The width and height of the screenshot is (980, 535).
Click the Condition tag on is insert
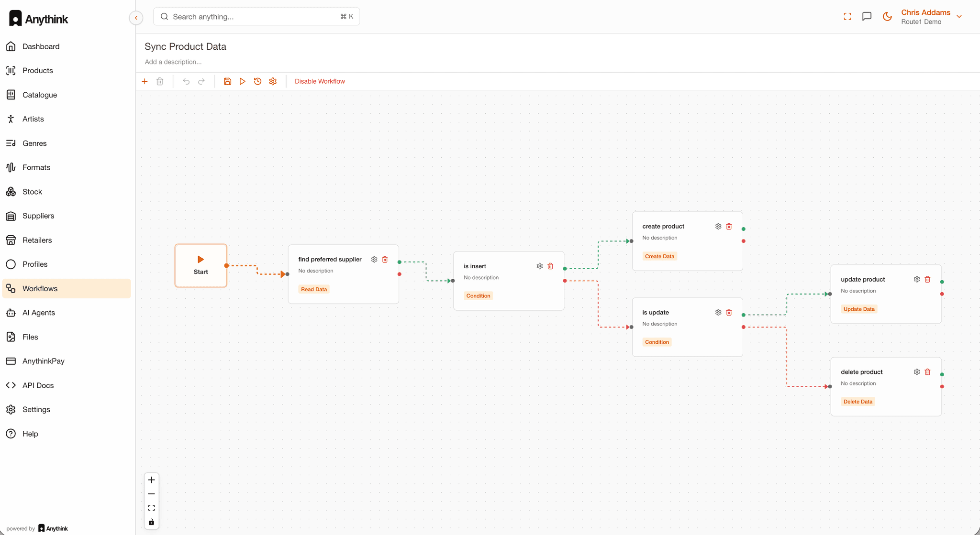478,296
